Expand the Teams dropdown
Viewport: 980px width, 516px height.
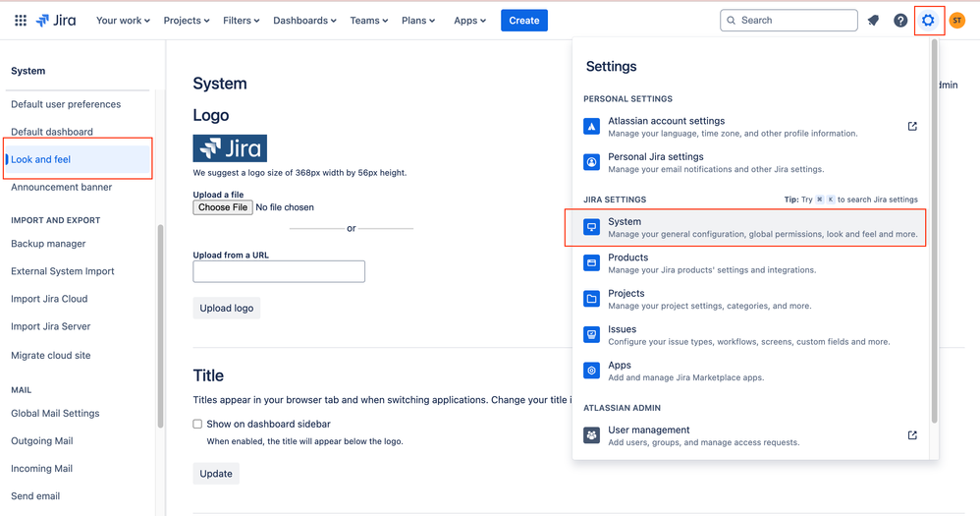pyautogui.click(x=369, y=20)
